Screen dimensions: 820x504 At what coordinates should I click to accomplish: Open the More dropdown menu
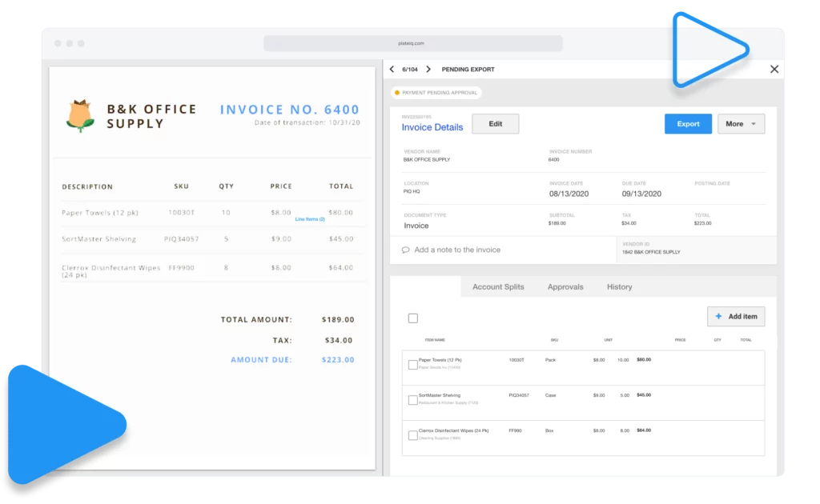pos(740,123)
